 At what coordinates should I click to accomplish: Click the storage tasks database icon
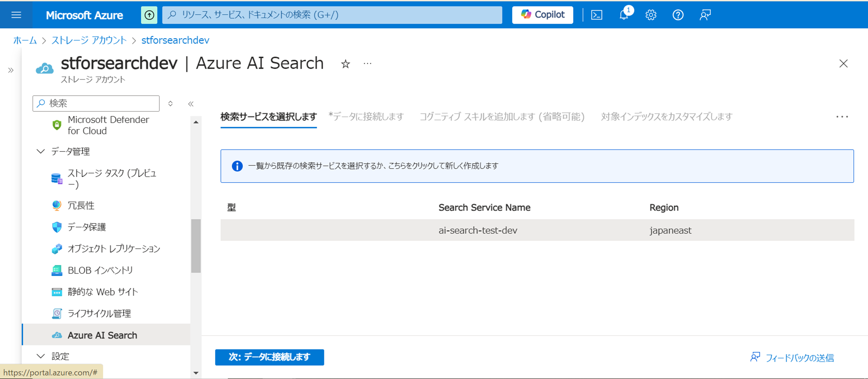click(57, 178)
